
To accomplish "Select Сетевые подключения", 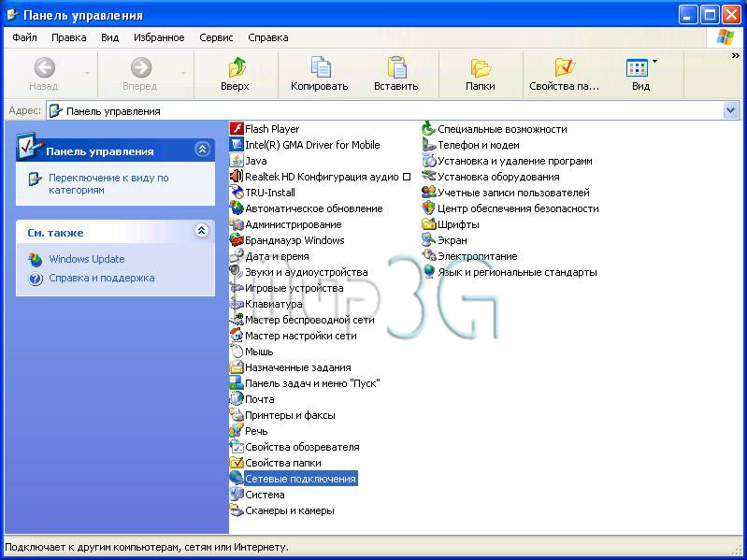I will tap(294, 479).
